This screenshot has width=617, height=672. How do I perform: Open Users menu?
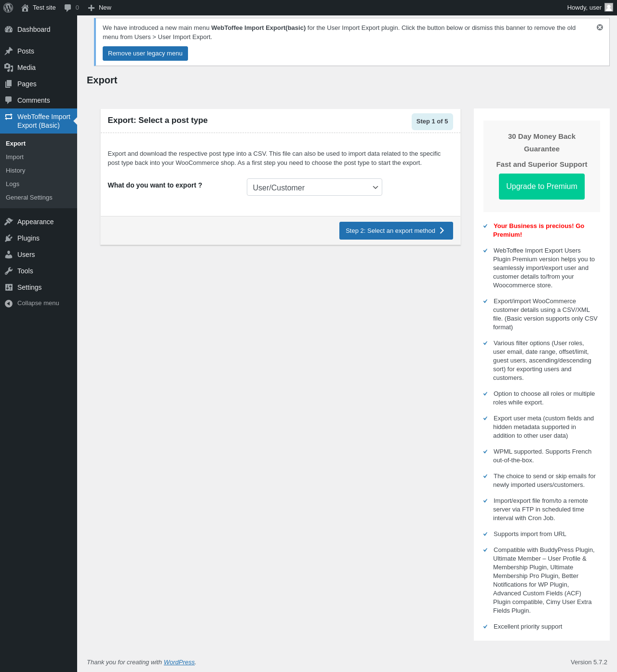39,255
